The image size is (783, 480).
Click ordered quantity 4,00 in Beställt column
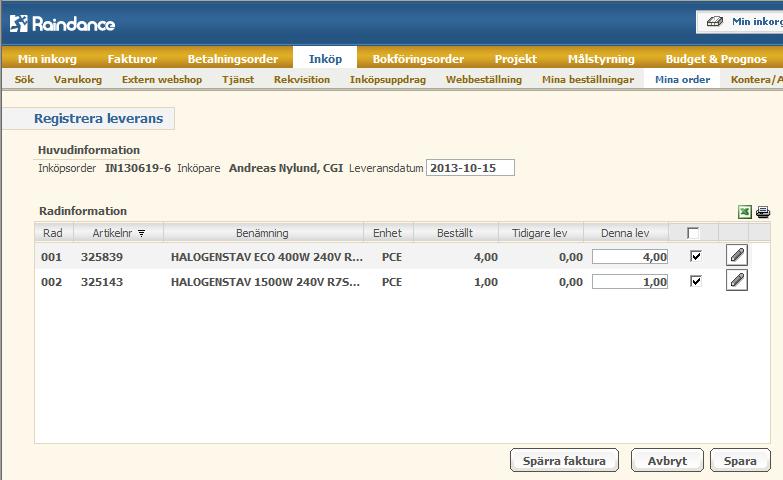486,257
